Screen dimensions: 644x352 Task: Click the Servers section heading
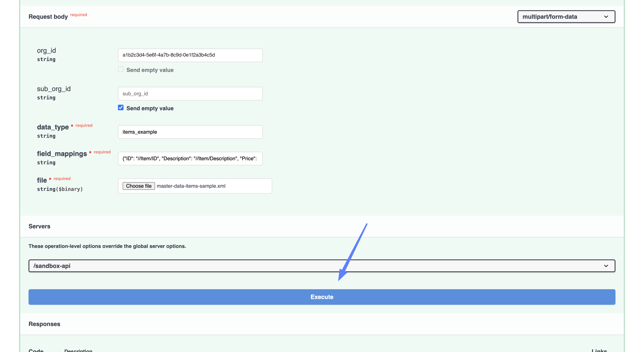click(x=39, y=226)
